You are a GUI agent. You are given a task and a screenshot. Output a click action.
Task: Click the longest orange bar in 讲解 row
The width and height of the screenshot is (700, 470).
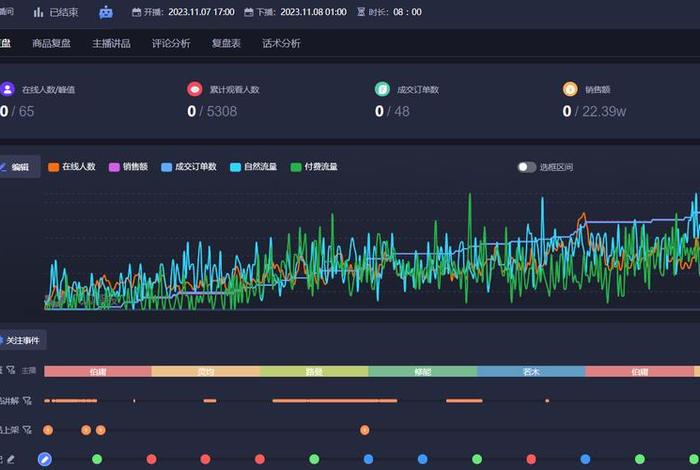click(335, 401)
